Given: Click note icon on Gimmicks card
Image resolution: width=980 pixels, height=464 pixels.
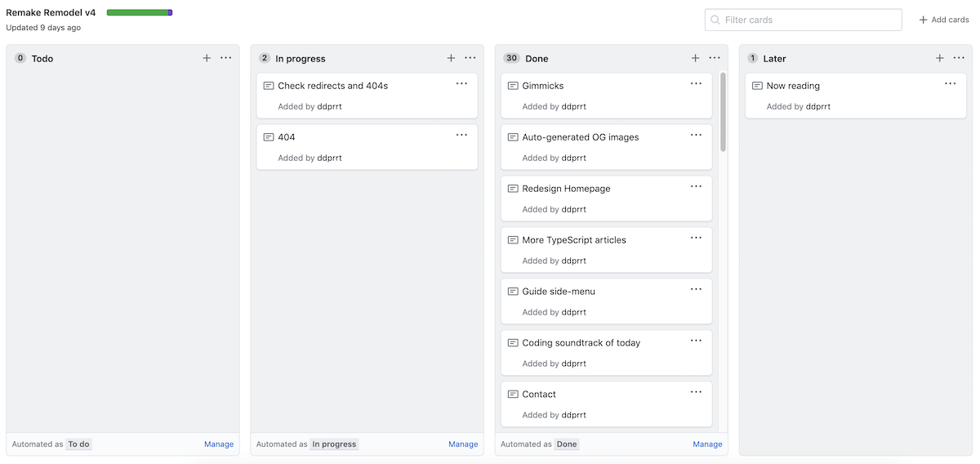Looking at the screenshot, I should 513,86.
